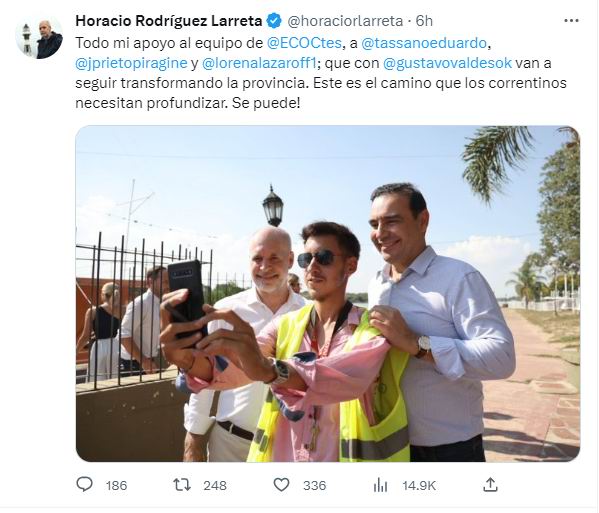Viewport: 599px width, 513px height.
Task: Click the share upload icon
Action: (490, 484)
